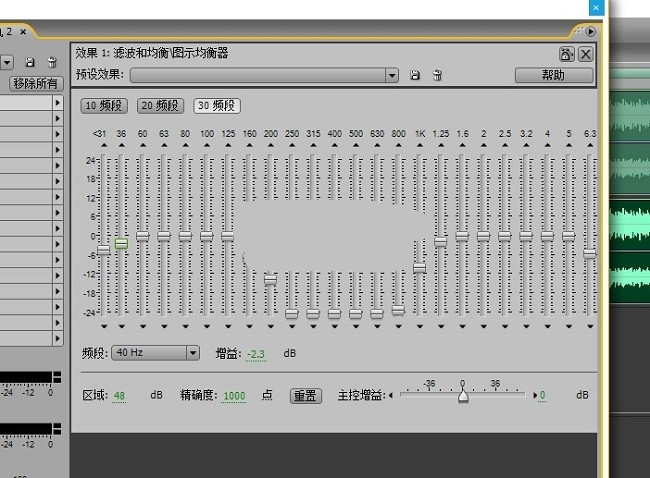Delete the equalizer preset with trash icon
The image size is (650, 478).
[437, 75]
